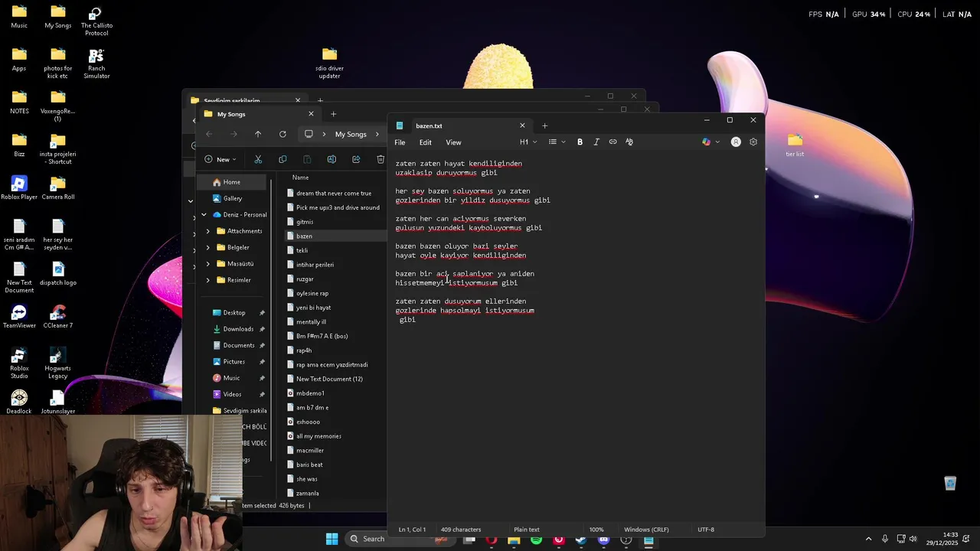Sort by the Name column header
Viewport: 980px width, 551px height.
300,178
